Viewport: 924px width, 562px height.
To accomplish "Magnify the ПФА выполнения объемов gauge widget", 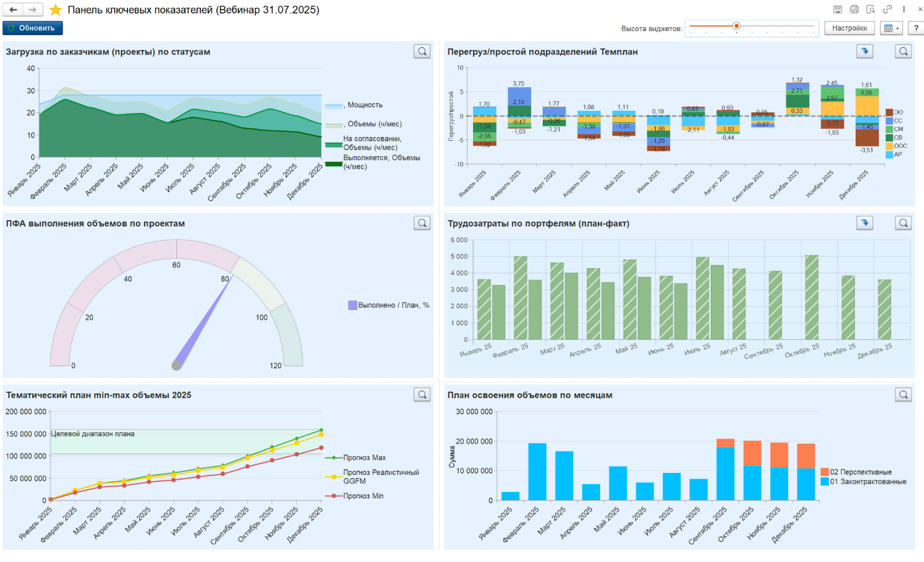I will [x=422, y=223].
